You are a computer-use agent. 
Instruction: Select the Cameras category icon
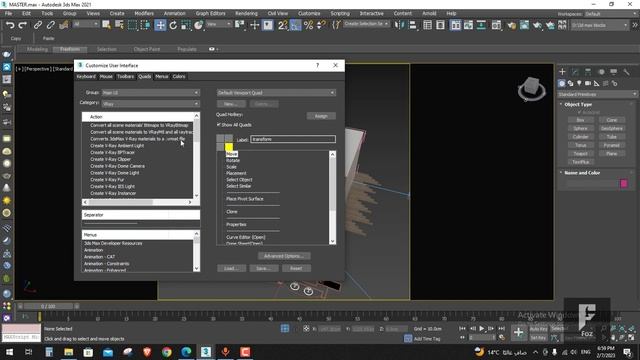pyautogui.click(x=588, y=83)
